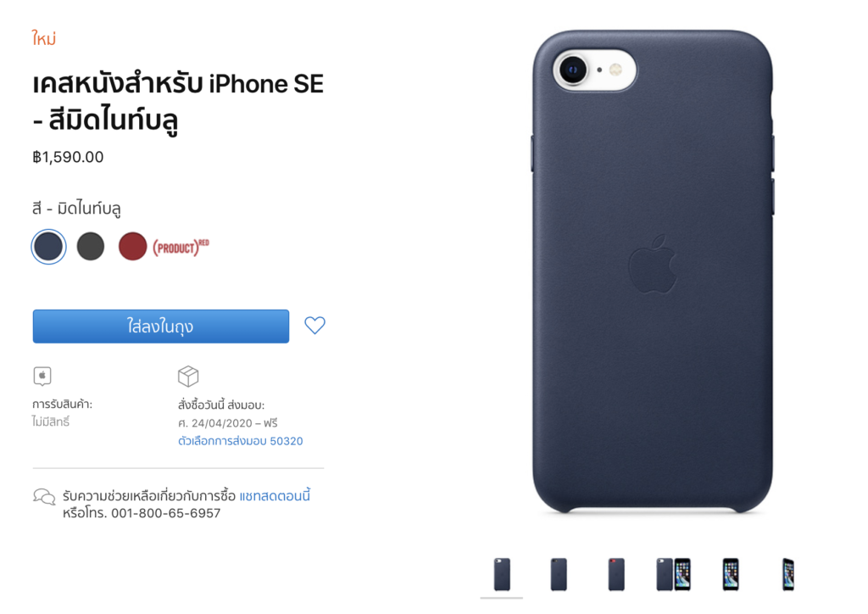Click the main navy case image
868x614 pixels.
[x=653, y=271]
